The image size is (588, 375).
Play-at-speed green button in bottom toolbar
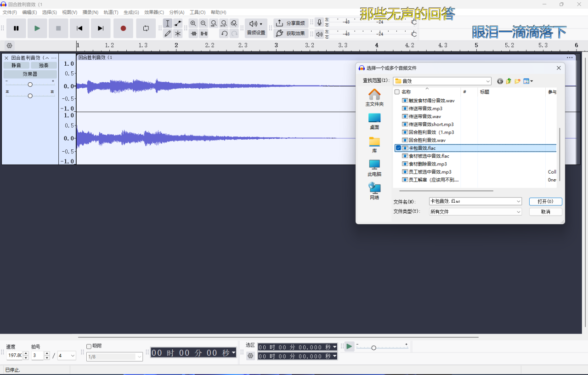[350, 347]
